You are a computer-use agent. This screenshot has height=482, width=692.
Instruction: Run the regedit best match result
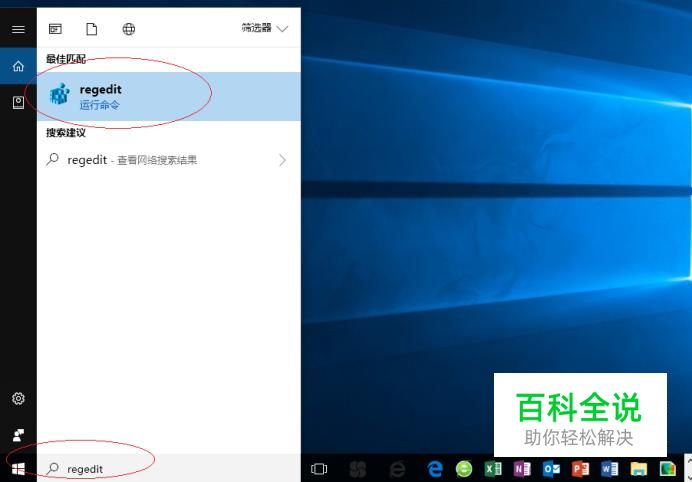(x=169, y=96)
